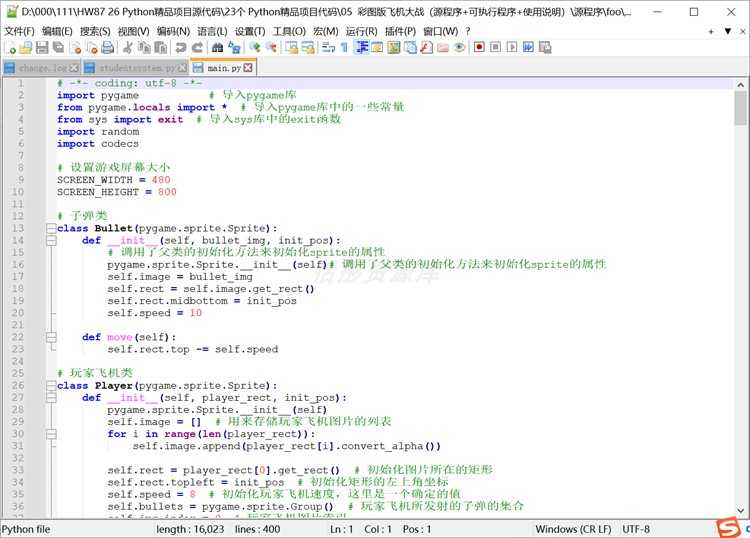Collapse the class Player fold marker
The image size is (750, 538).
point(51,385)
